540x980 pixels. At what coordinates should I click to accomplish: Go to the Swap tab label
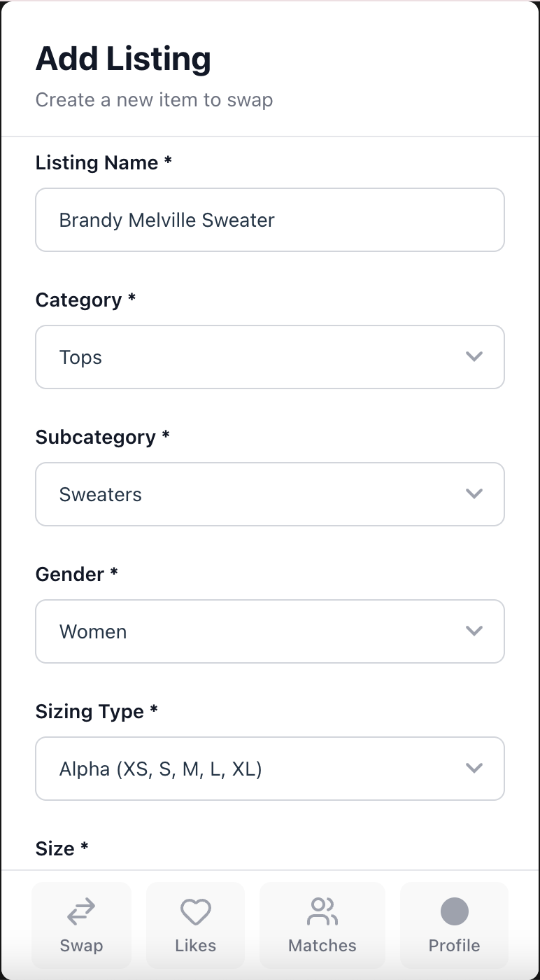click(x=81, y=946)
